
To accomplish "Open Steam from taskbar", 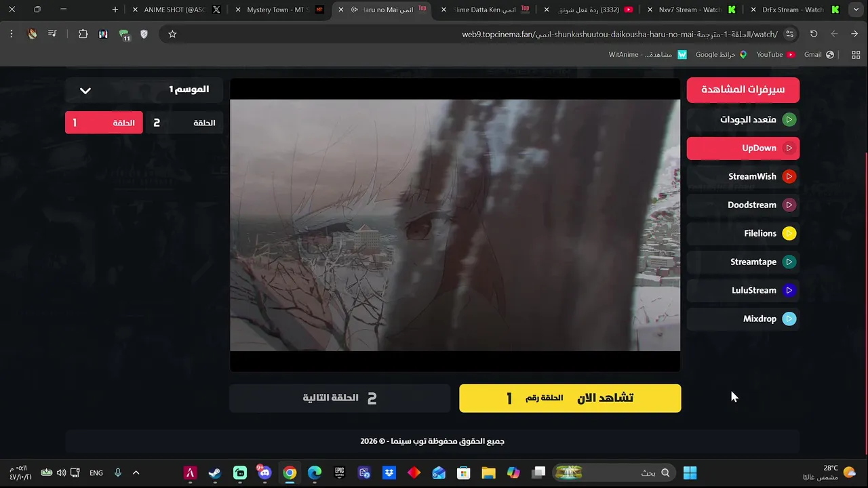I will pyautogui.click(x=215, y=472).
